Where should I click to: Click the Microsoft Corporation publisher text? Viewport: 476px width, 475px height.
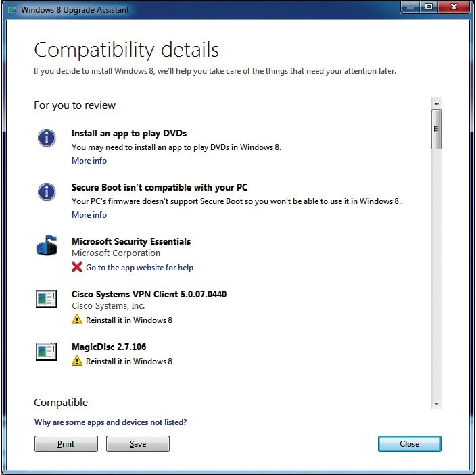click(x=116, y=253)
